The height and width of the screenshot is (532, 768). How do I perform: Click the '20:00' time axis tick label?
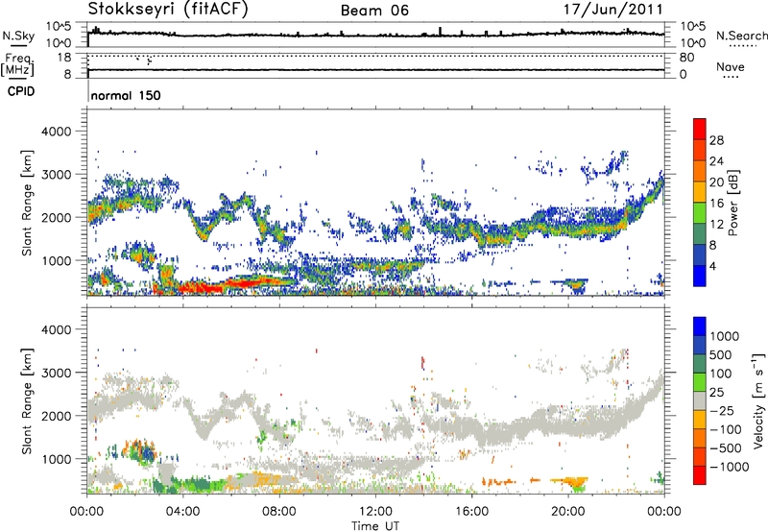tap(568, 512)
